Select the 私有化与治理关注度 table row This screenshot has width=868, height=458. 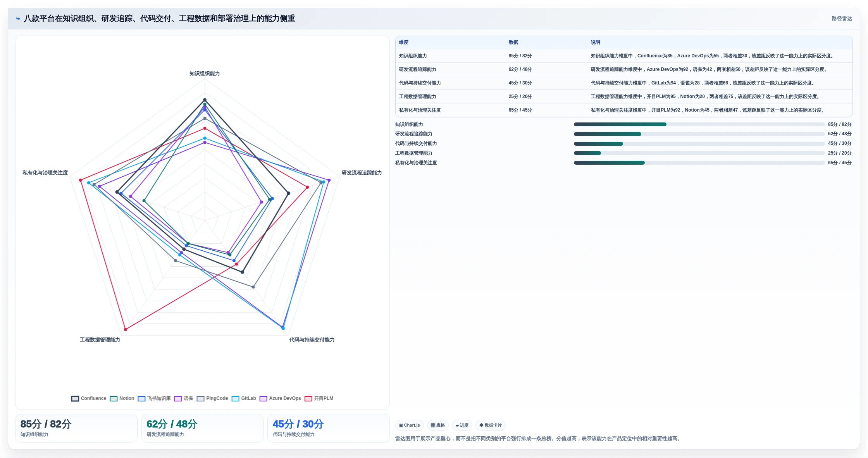coord(624,110)
